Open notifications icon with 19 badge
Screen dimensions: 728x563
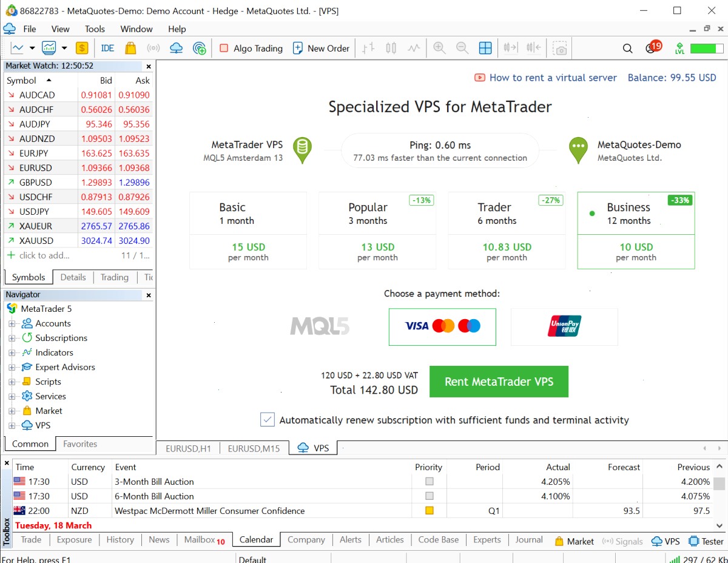[x=653, y=47]
